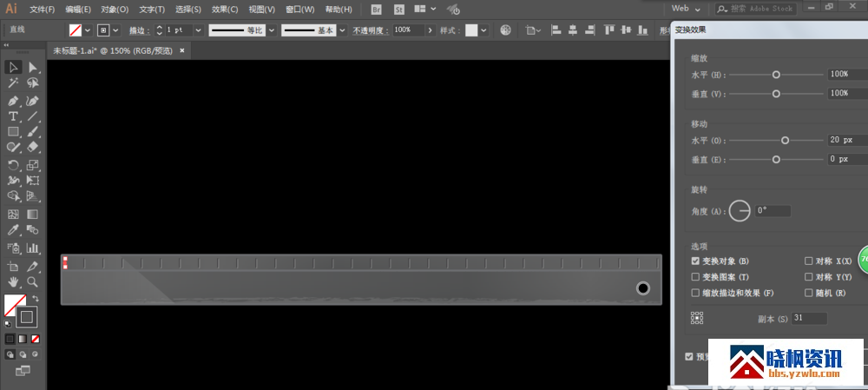Image resolution: width=868 pixels, height=390 pixels.
Task: Click the 不透明度 opacity label link
Action: click(371, 30)
